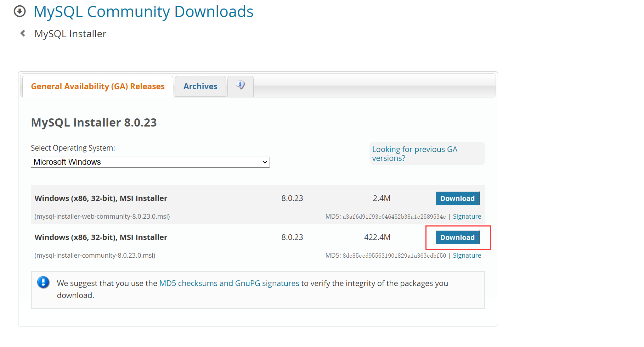The height and width of the screenshot is (347, 644).
Task: Click the 422.4M file size value
Action: (377, 237)
